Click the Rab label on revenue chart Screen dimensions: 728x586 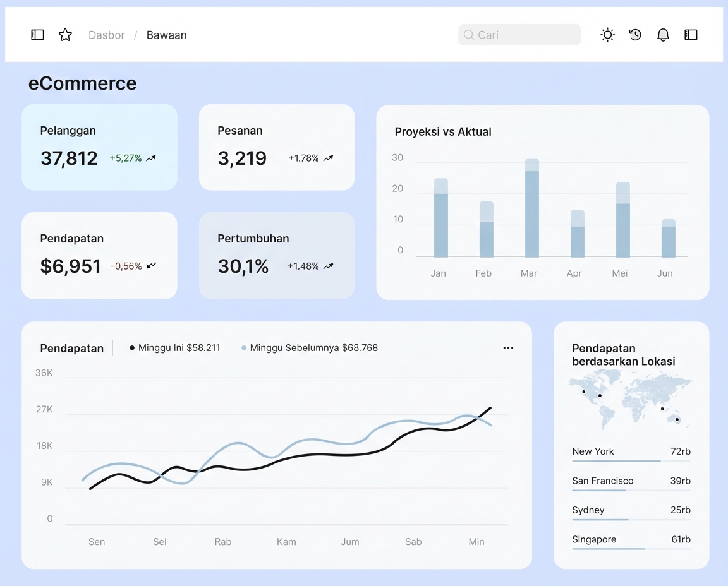223,542
